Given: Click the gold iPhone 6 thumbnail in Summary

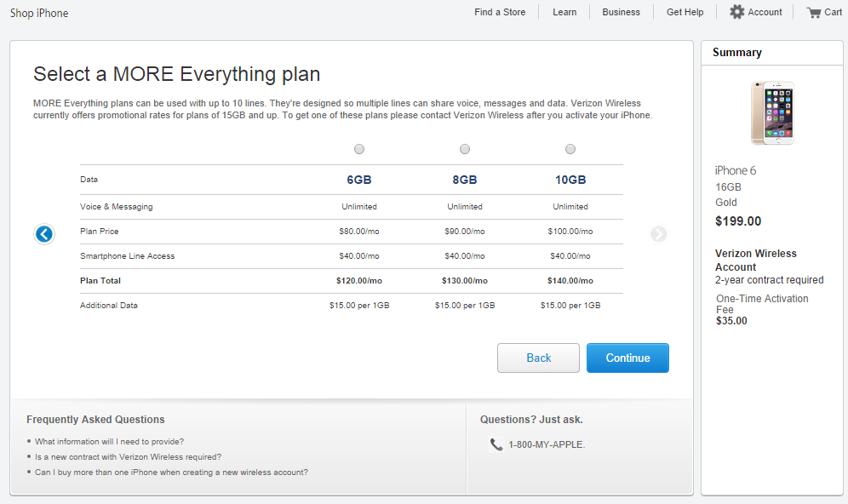Looking at the screenshot, I should click(772, 113).
